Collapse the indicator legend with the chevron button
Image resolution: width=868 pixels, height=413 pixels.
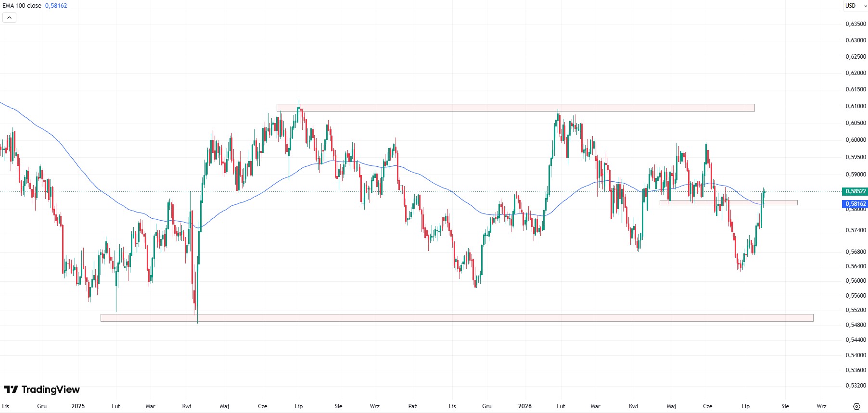click(9, 18)
